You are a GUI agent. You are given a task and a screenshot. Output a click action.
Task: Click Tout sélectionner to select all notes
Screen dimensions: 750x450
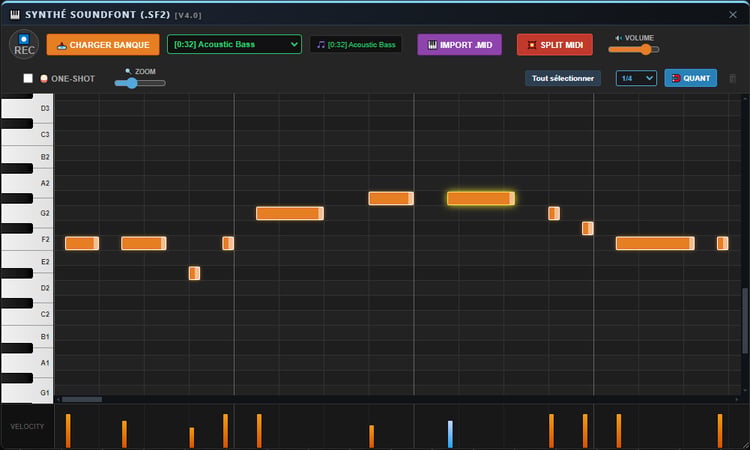pyautogui.click(x=563, y=78)
